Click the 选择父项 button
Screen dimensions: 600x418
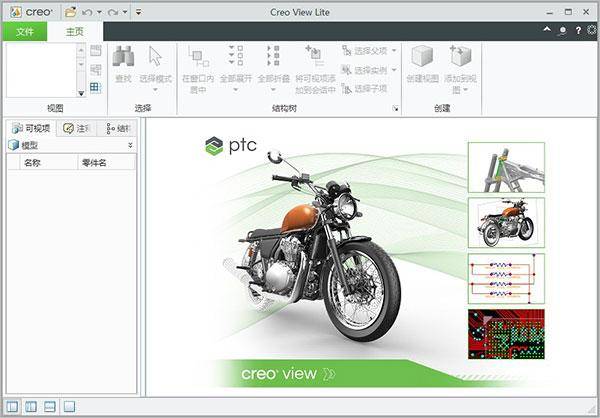coord(369,51)
